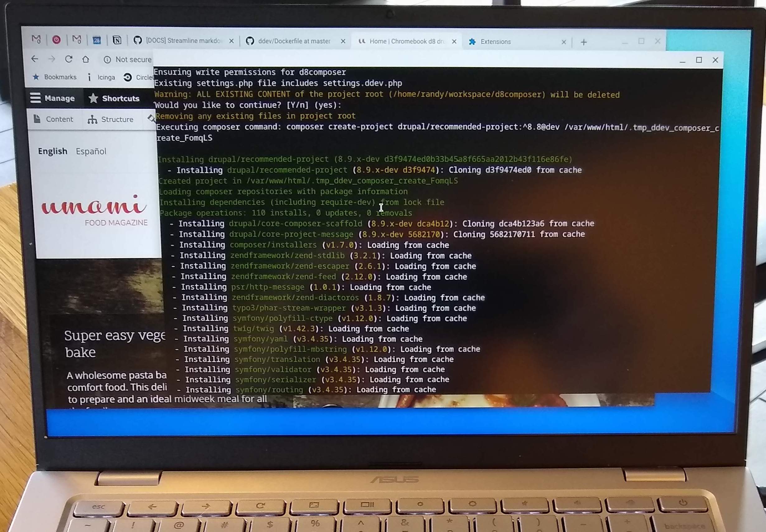The width and height of the screenshot is (766, 532).
Task: Click the new tab plus button
Action: click(583, 41)
